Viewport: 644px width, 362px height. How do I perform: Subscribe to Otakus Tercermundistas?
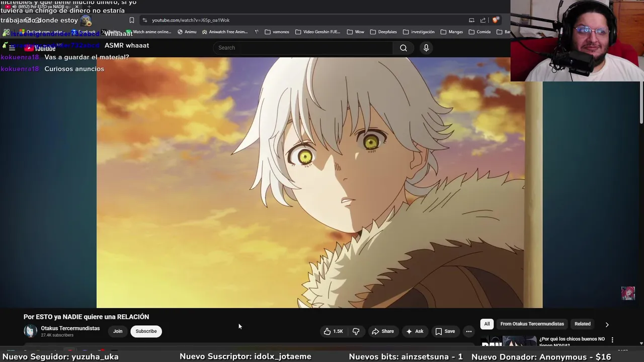tap(146, 331)
